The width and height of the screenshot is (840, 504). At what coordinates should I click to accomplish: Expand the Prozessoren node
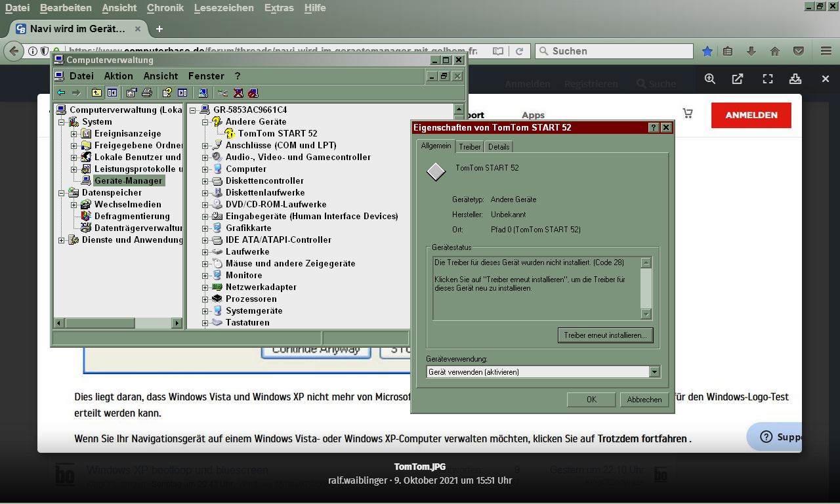tap(205, 299)
